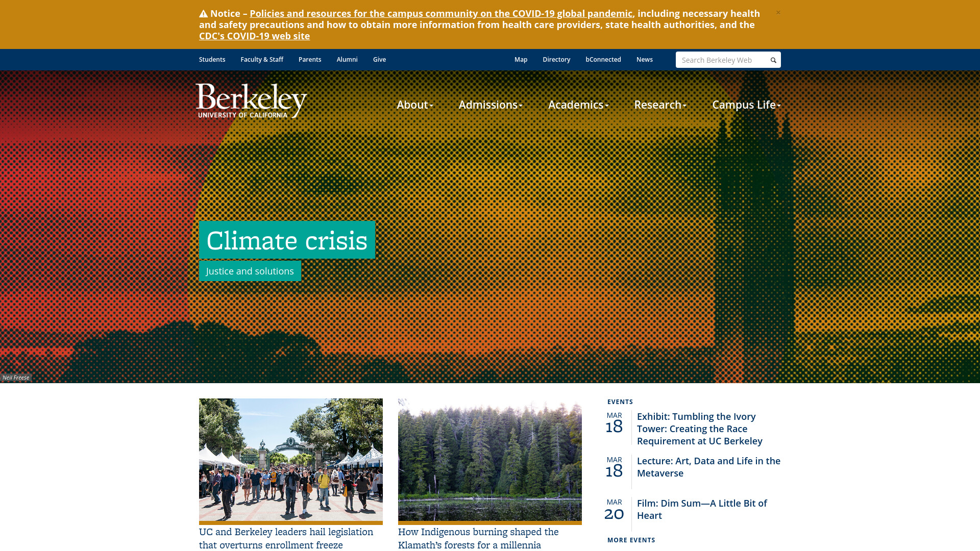The width and height of the screenshot is (980, 551).
Task: Open the Give link
Action: 379,60
